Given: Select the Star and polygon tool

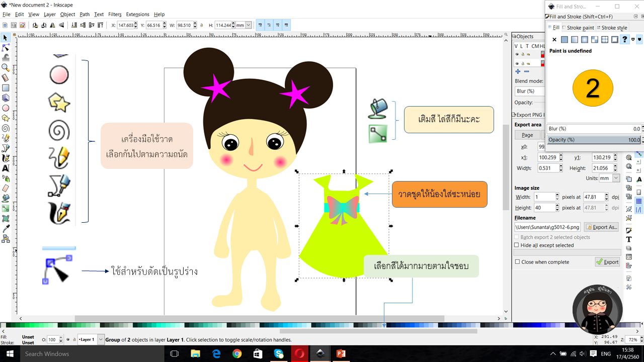Looking at the screenshot, I should pyautogui.click(x=6, y=118).
